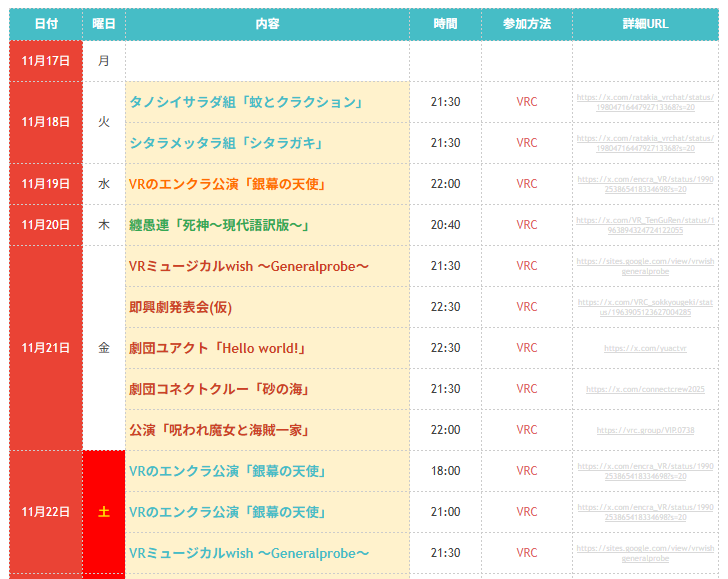Image resolution: width=728 pixels, height=579 pixels.
Task: Click 公演「呪われ魔女と海賊一家」 entry
Action: [218, 430]
